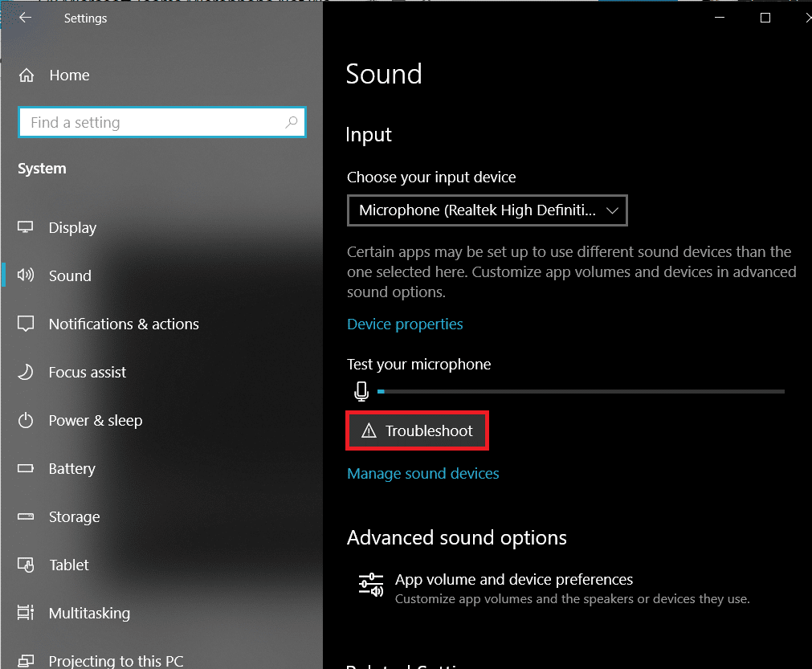Select the Battery icon in sidebar
The image size is (812, 669).
25,468
